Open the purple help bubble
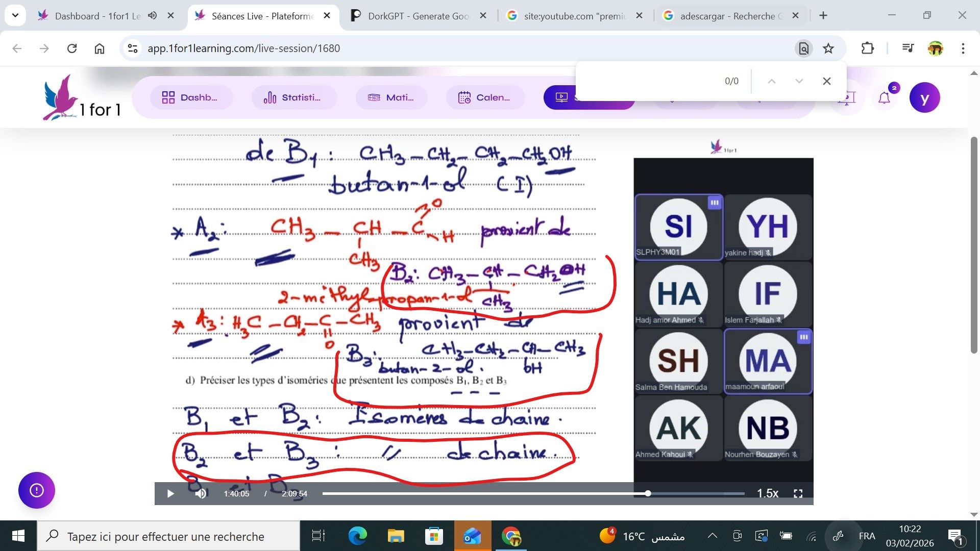Screen dimensions: 980x551 click(37, 490)
